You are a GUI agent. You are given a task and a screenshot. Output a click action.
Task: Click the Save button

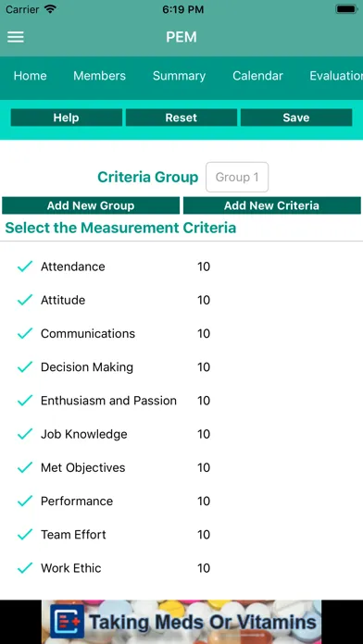click(296, 118)
